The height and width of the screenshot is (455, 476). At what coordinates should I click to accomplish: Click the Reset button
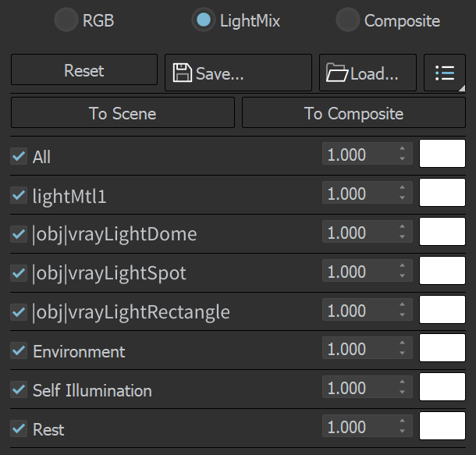84,69
